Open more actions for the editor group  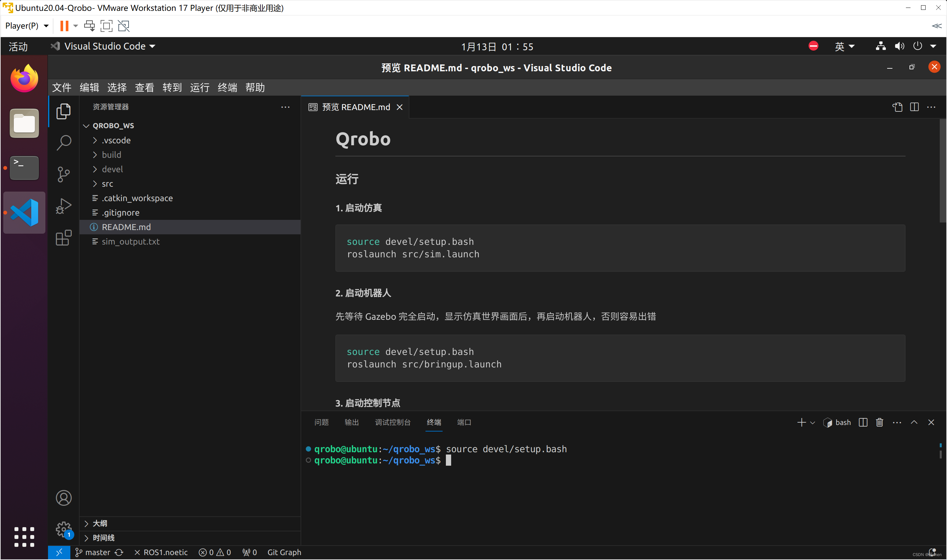point(931,107)
